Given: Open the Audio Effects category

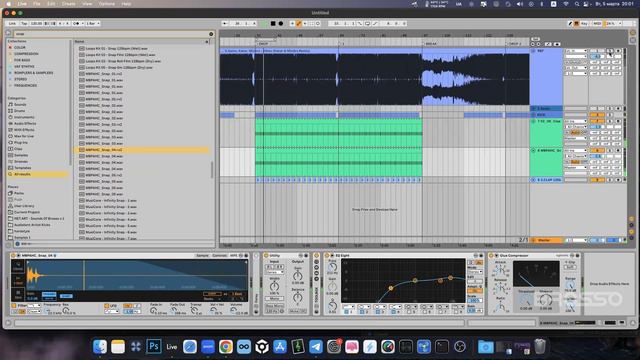Looking at the screenshot, I should click(25, 123).
